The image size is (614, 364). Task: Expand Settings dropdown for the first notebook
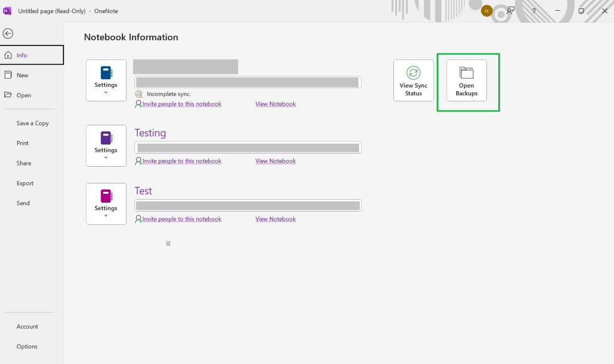(x=106, y=80)
